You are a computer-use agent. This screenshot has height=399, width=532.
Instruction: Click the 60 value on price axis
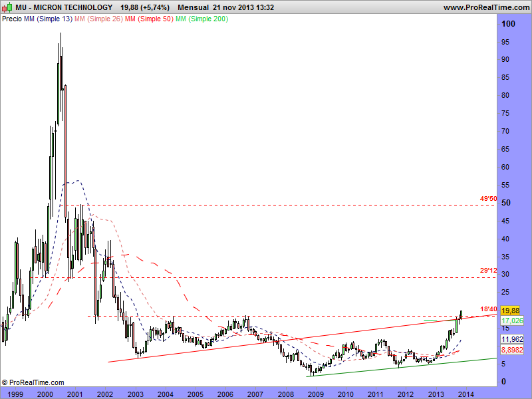point(505,167)
